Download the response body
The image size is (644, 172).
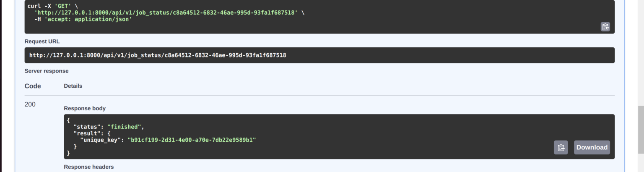pyautogui.click(x=592, y=147)
